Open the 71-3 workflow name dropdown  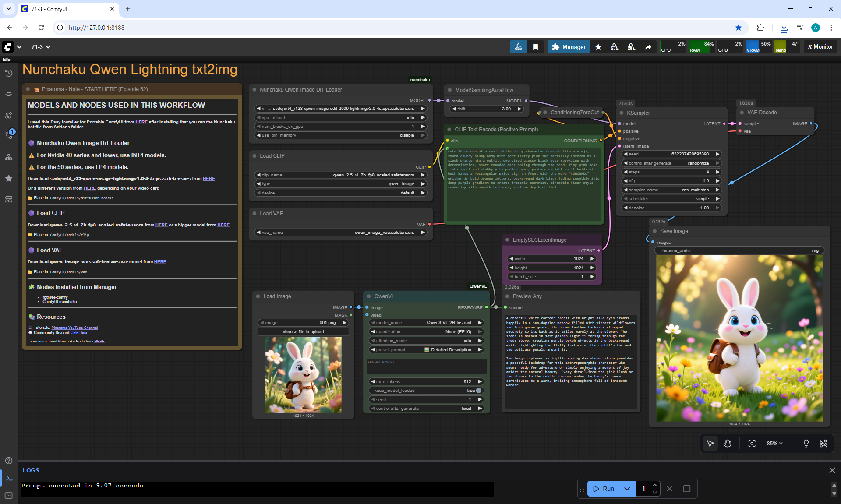pyautogui.click(x=41, y=47)
